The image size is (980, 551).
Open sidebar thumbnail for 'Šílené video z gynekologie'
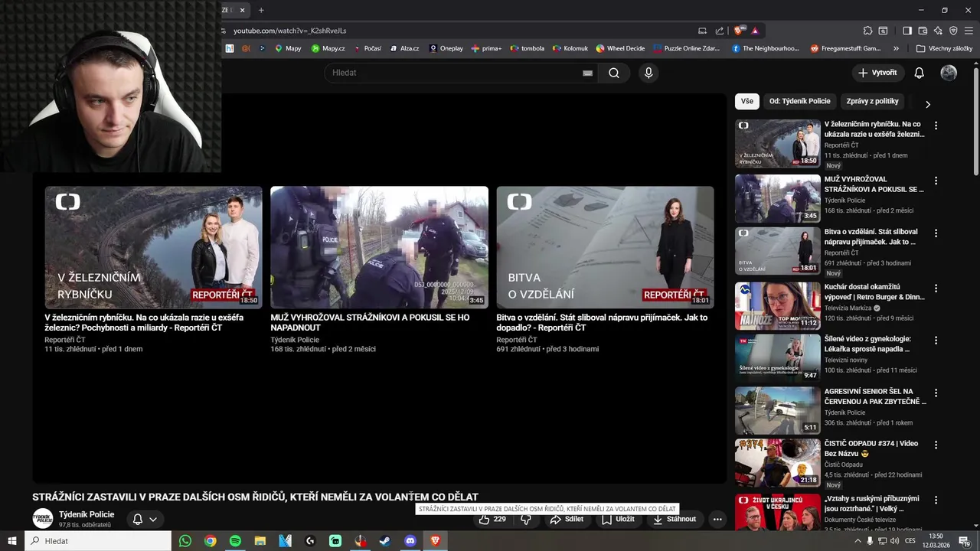coord(777,357)
